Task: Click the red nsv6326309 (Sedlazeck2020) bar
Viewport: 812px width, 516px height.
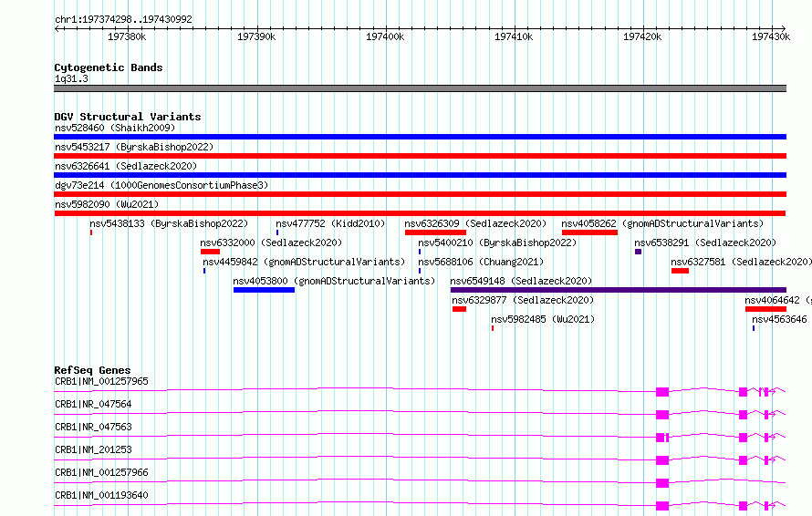Action: click(x=435, y=232)
